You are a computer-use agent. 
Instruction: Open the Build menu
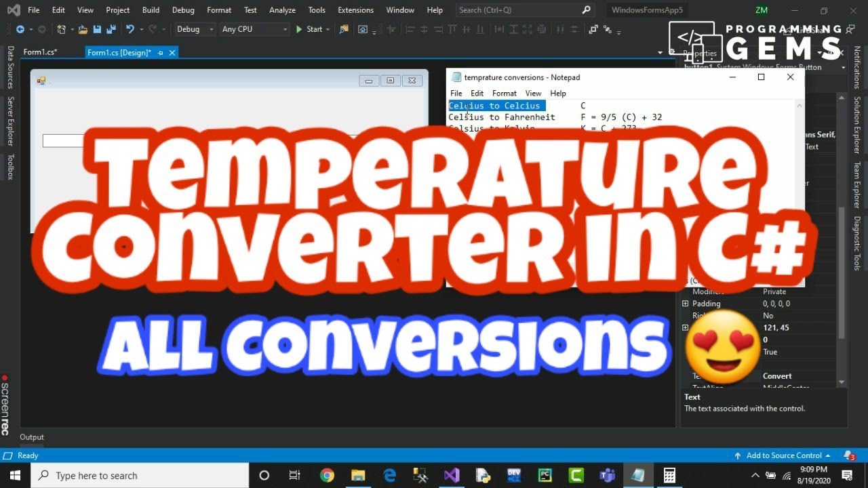[x=151, y=10]
